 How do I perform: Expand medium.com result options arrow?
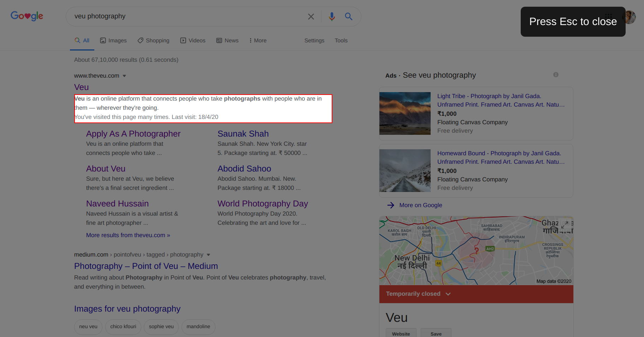(x=208, y=255)
